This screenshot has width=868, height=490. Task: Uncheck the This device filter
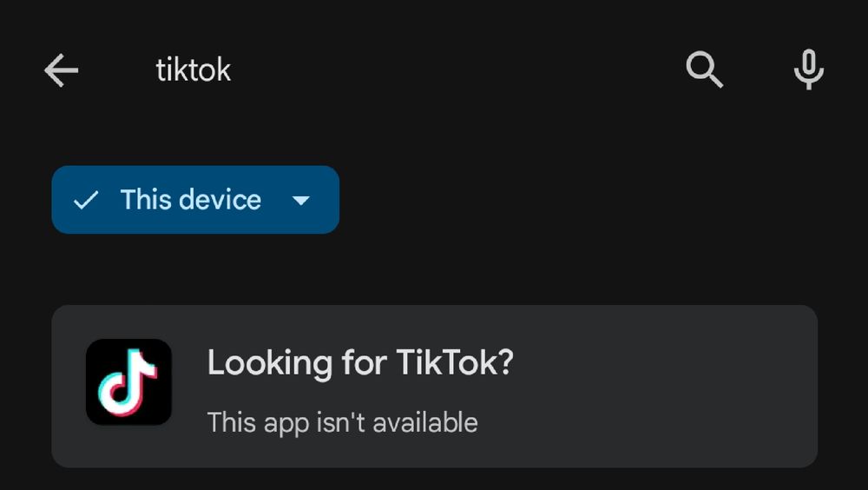[x=194, y=200]
